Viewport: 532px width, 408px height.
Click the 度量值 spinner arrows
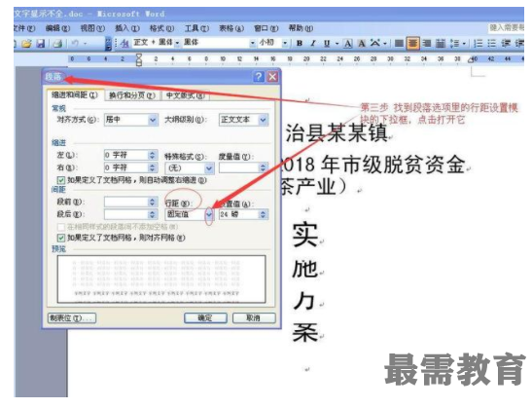[264, 167]
